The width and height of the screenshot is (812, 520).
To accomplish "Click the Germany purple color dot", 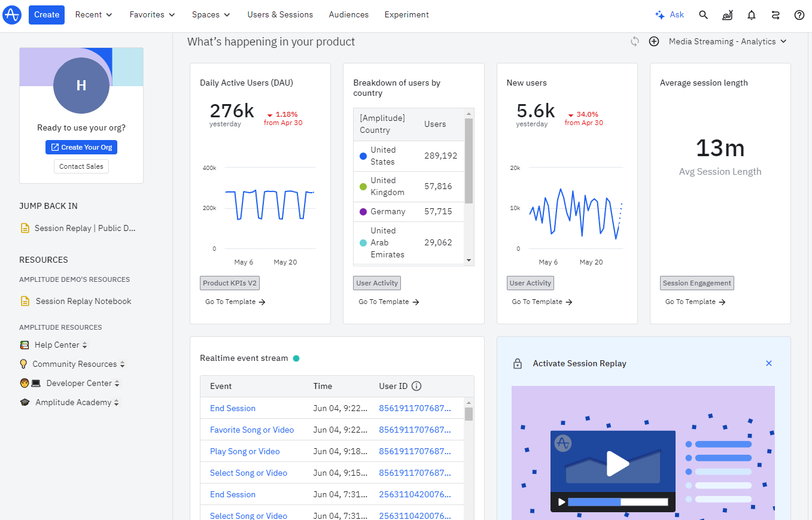I will (x=363, y=212).
